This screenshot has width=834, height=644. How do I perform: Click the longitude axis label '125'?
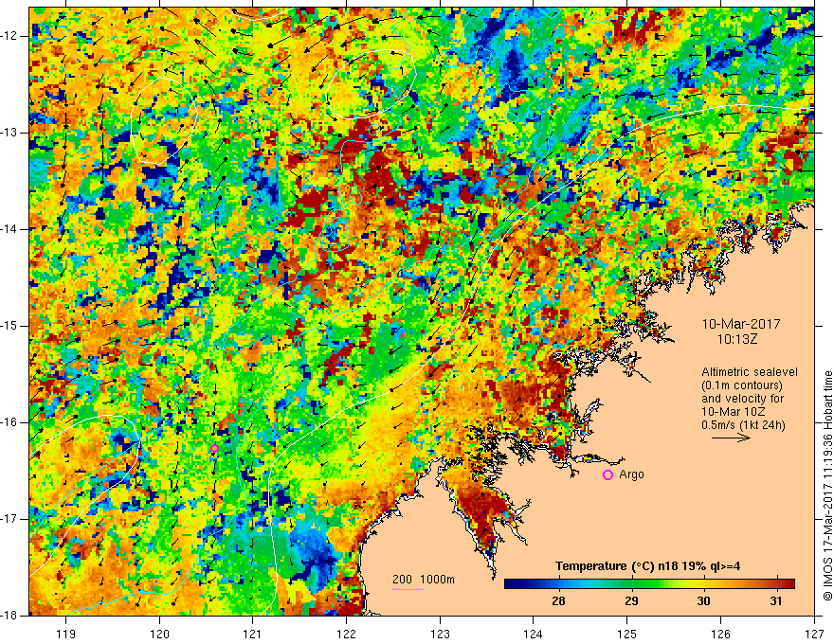click(x=627, y=634)
